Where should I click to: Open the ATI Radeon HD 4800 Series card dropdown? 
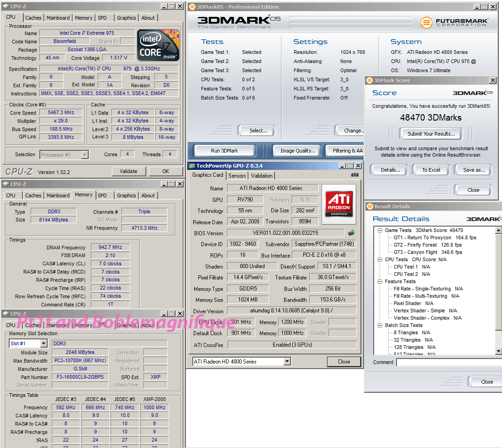(287, 362)
